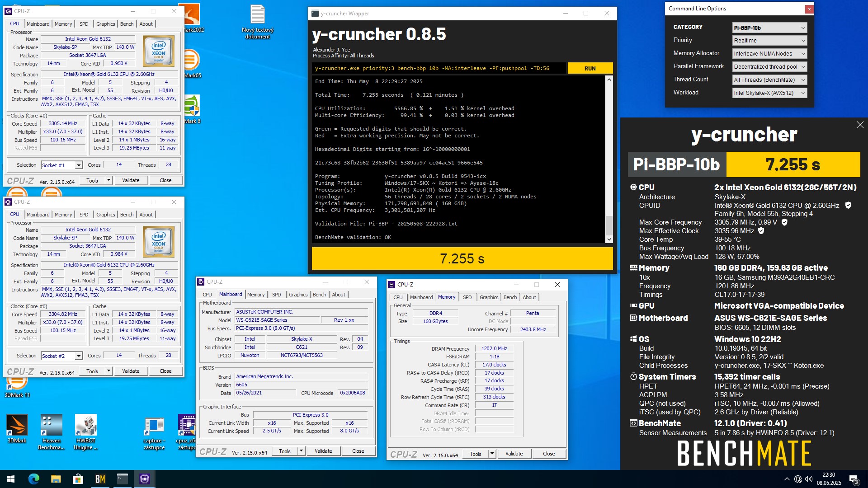Viewport: 868px width, 488px height.
Task: Click the mainboard Model WS-C621E-SAGE Series field
Action: click(277, 320)
